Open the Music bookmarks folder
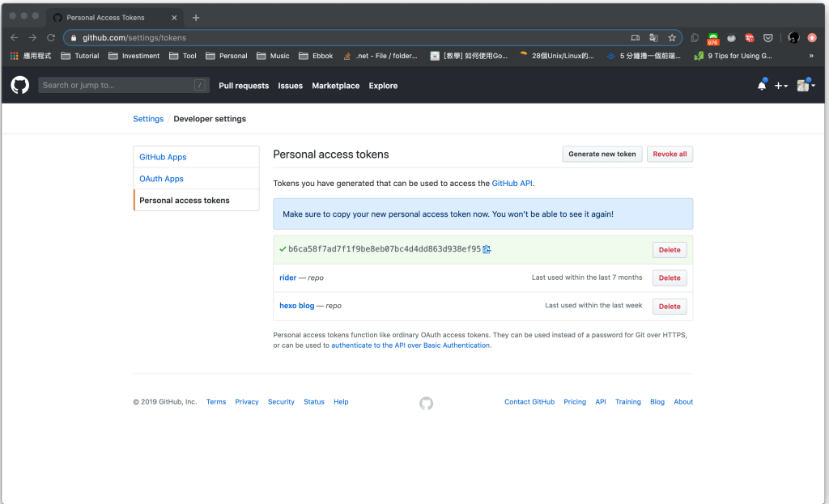This screenshot has height=504, width=829. pos(273,56)
